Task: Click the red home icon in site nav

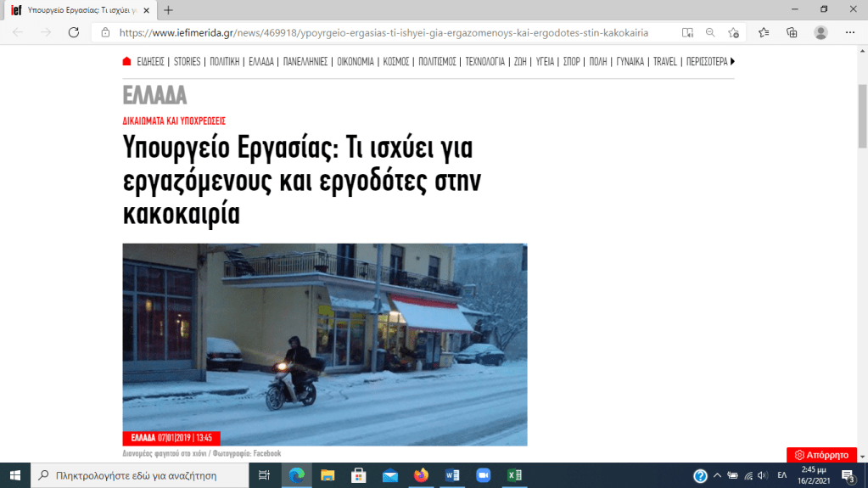Action: coord(127,61)
